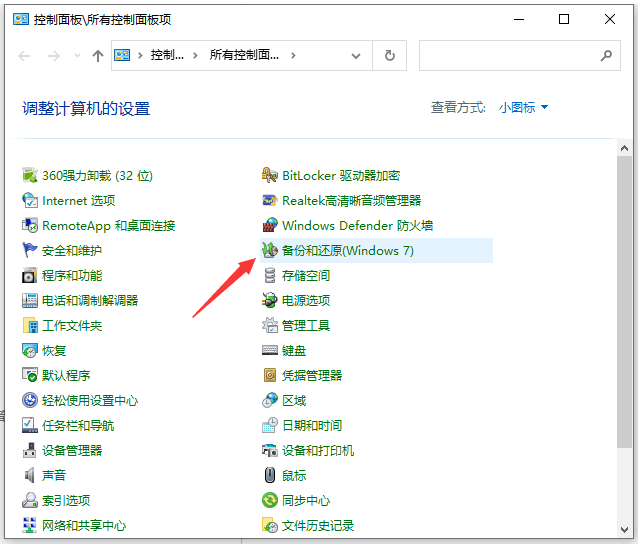Go up one level in navigation
This screenshot has width=638, height=544.
[x=98, y=56]
